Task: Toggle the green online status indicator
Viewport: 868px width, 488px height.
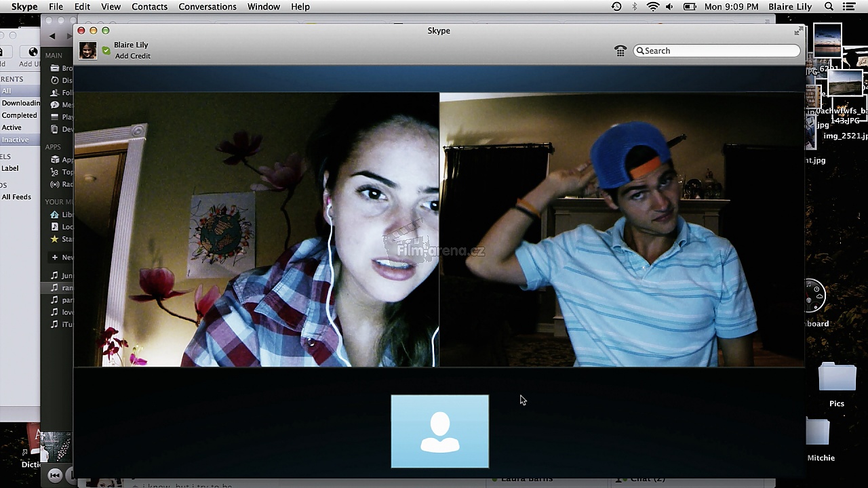Action: point(106,51)
